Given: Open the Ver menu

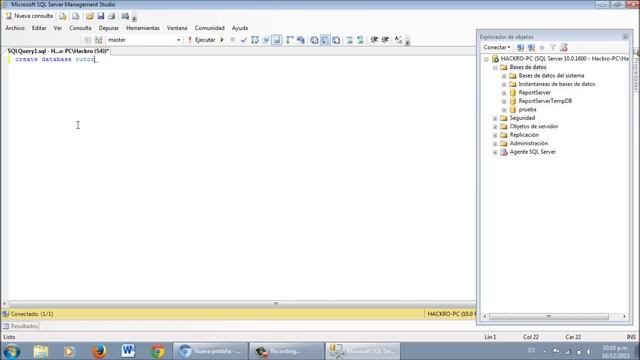Looking at the screenshot, I should point(58,28).
